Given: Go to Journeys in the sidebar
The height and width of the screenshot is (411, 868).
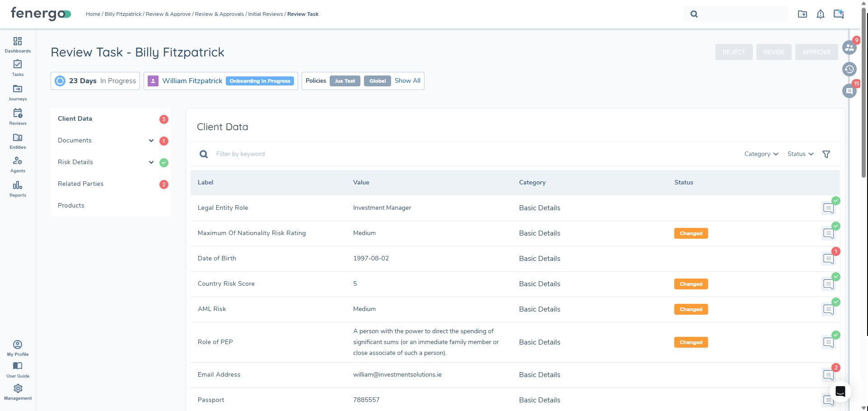Looking at the screenshot, I should [x=18, y=92].
